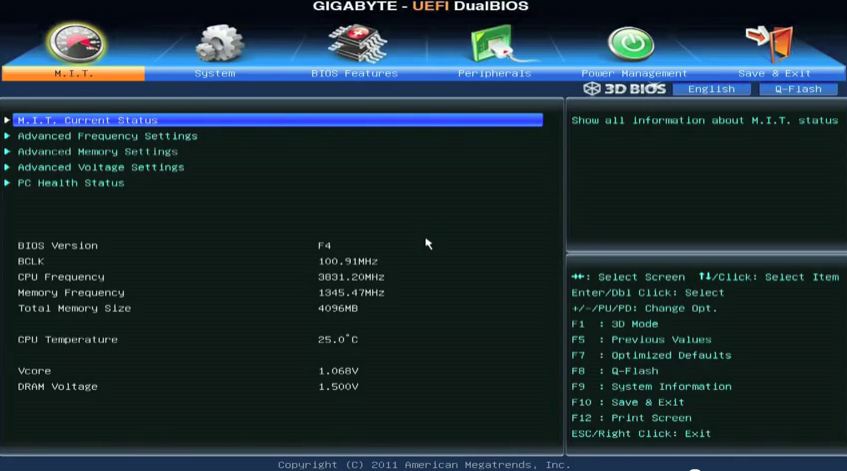Open the Peripherals icon
This screenshot has height=471, width=847.
pyautogui.click(x=495, y=43)
